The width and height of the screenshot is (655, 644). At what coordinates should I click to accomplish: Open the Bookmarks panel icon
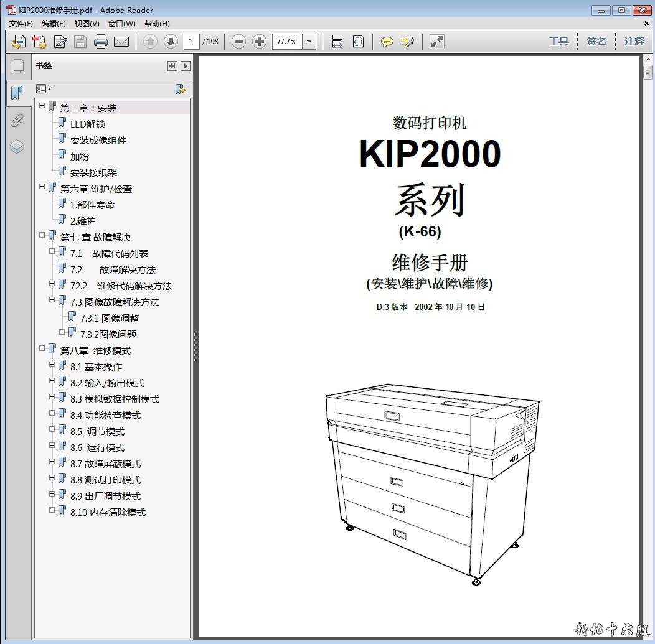[17, 93]
